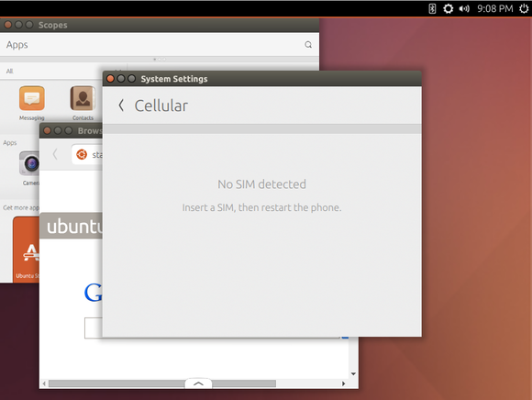Viewport: 532px width, 400px height.
Task: Open the sound volume indicator
Action: [464, 9]
